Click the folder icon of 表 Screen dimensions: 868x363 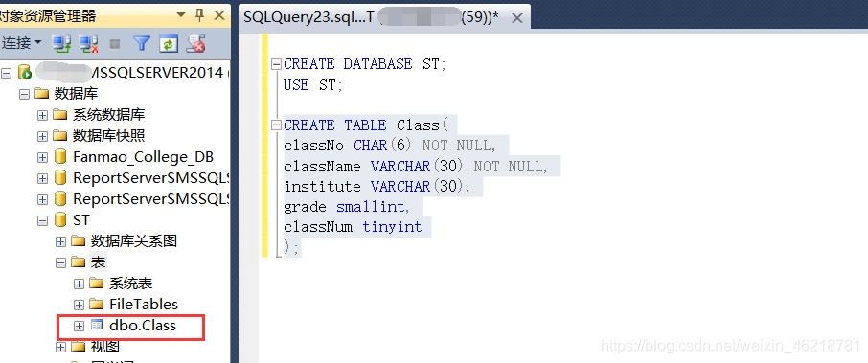[79, 261]
